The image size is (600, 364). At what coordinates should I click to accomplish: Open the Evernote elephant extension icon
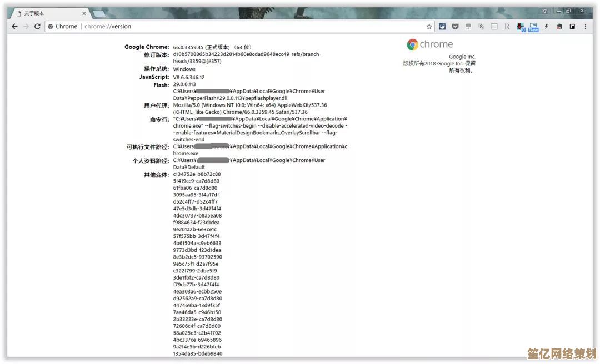559,27
